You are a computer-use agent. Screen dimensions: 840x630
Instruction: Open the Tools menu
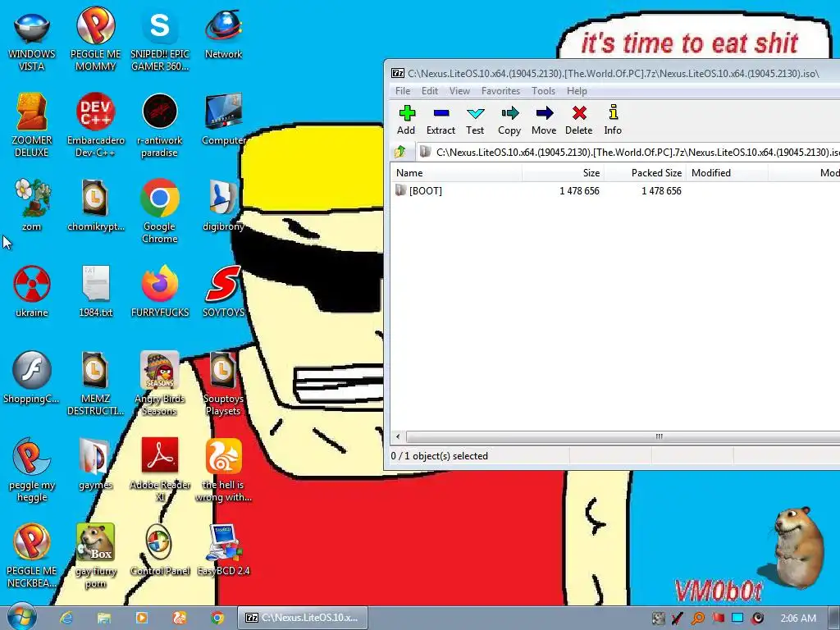(x=543, y=91)
